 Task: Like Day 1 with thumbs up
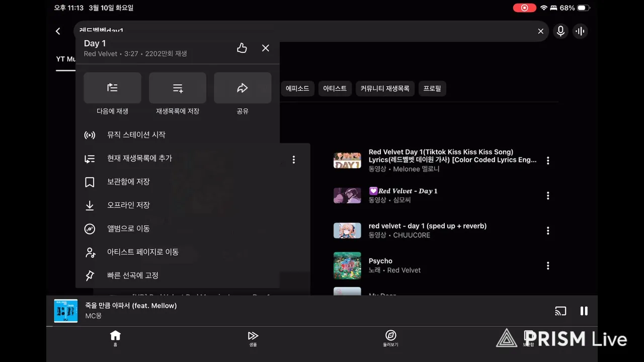pos(242,48)
